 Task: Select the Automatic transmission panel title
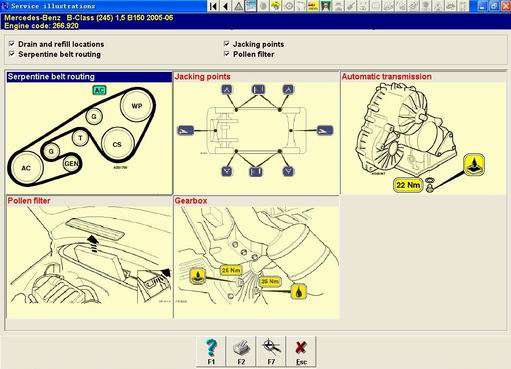[x=387, y=77]
